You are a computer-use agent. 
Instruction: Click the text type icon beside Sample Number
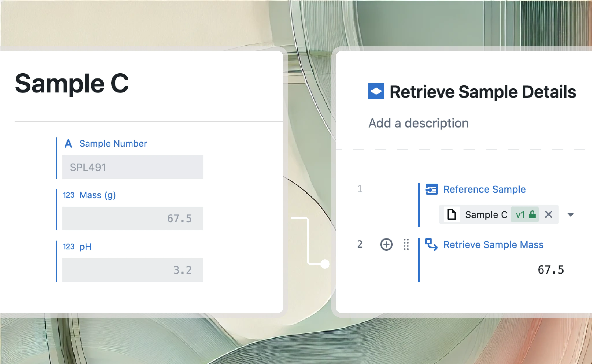[68, 143]
